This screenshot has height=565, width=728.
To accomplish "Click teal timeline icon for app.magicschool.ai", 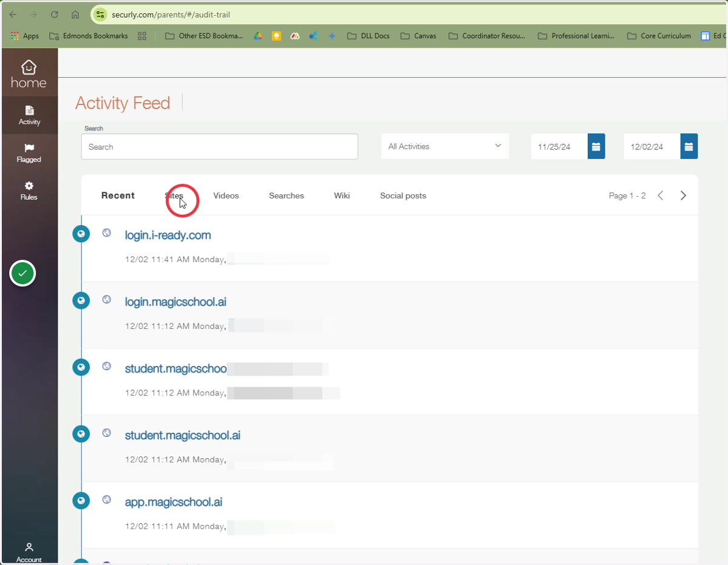I will (x=81, y=501).
